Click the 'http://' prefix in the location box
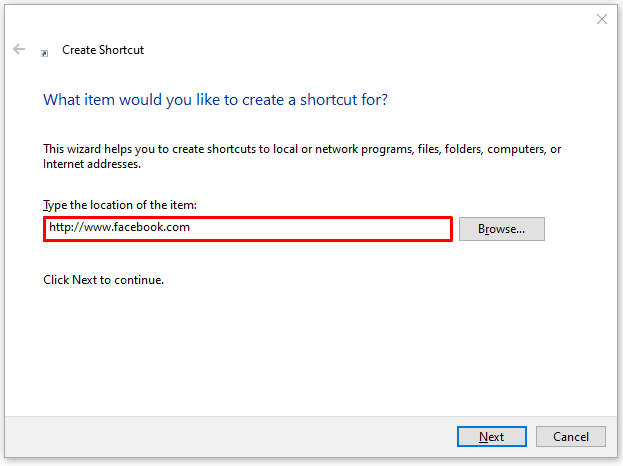This screenshot has width=623, height=466. pyautogui.click(x=66, y=228)
